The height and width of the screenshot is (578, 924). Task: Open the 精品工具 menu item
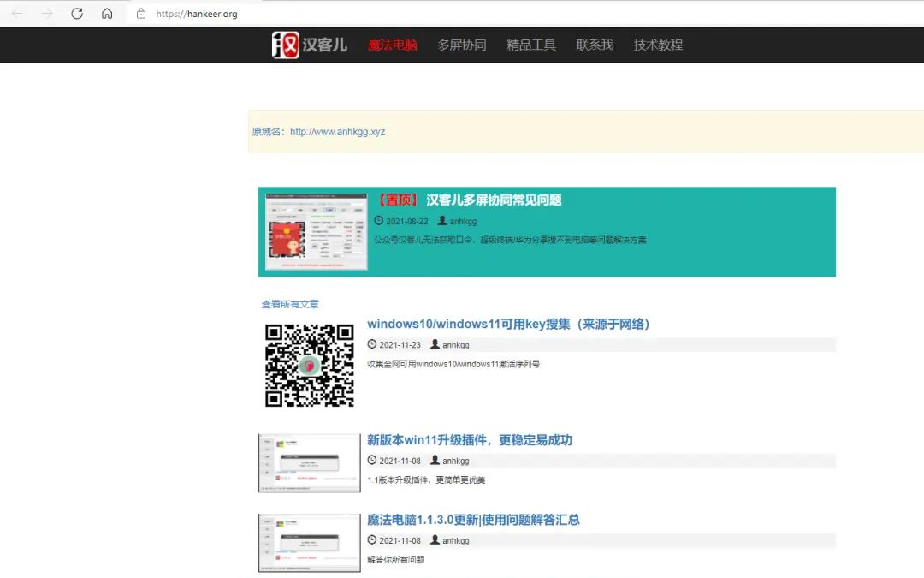pos(531,45)
